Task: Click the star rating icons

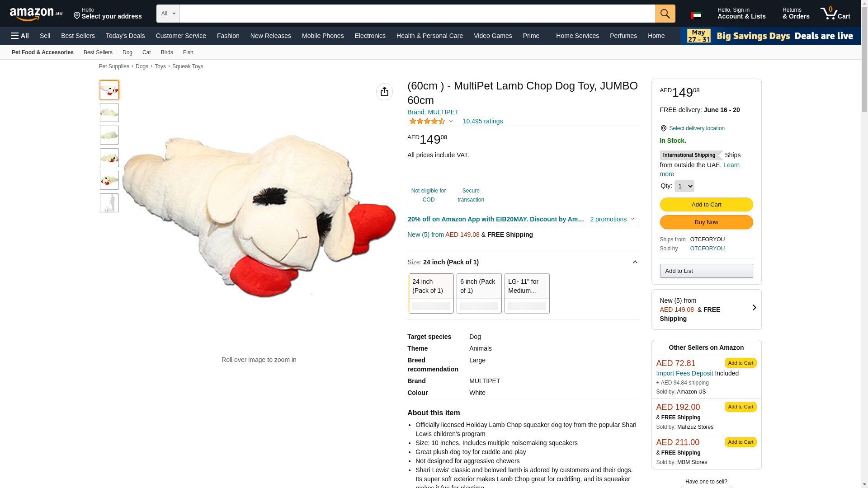Action: pos(427,121)
